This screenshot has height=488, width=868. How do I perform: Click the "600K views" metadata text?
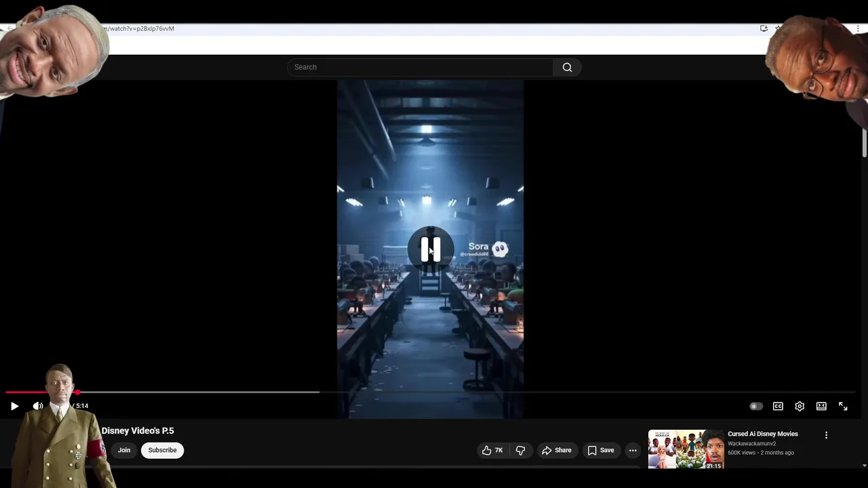point(741,453)
